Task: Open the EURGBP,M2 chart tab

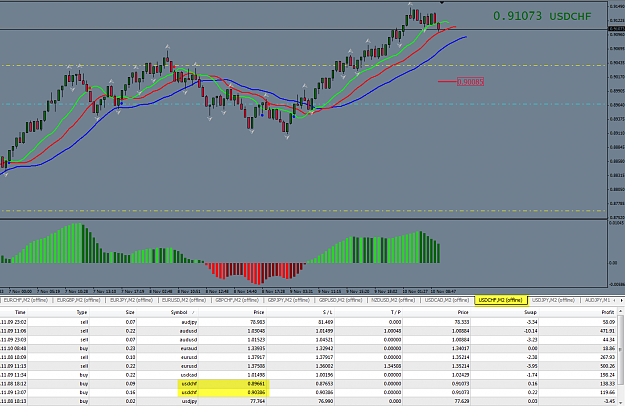Action: (x=78, y=300)
